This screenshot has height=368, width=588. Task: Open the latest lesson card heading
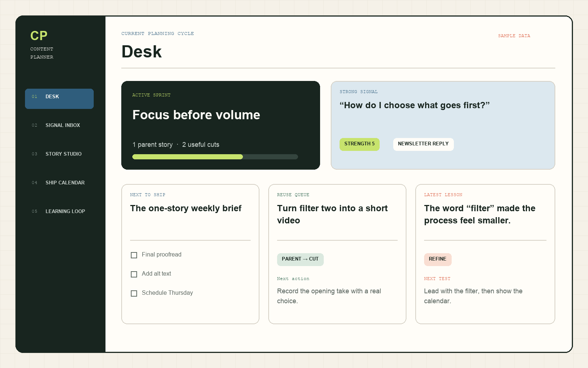pos(480,214)
